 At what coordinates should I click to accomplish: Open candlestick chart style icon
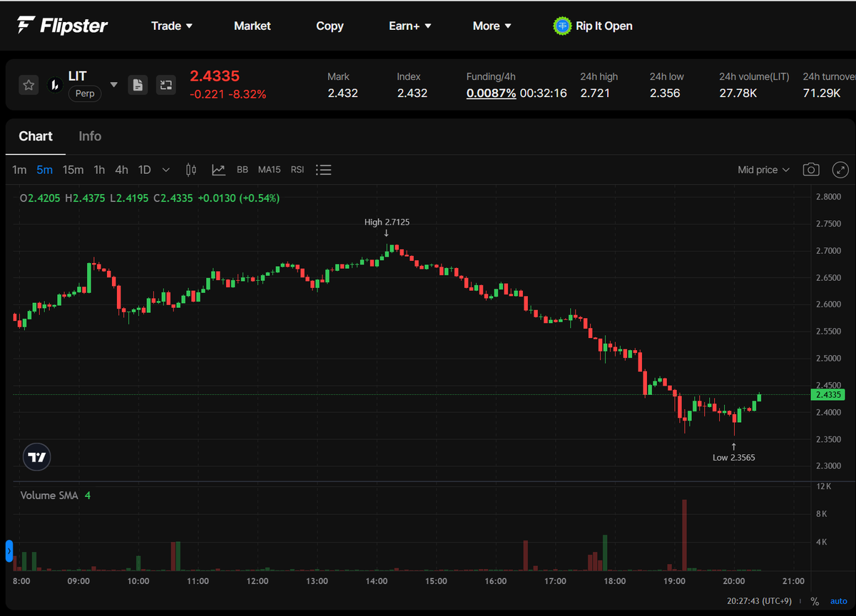pyautogui.click(x=190, y=170)
